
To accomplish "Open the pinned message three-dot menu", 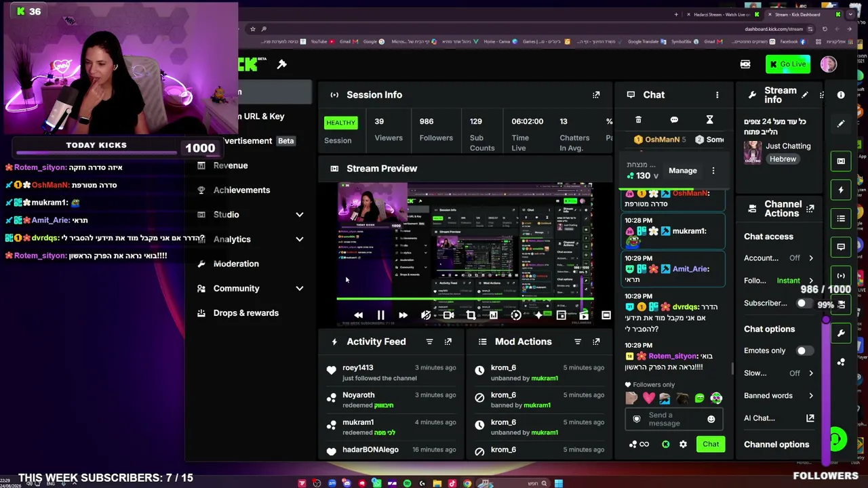I will point(713,171).
